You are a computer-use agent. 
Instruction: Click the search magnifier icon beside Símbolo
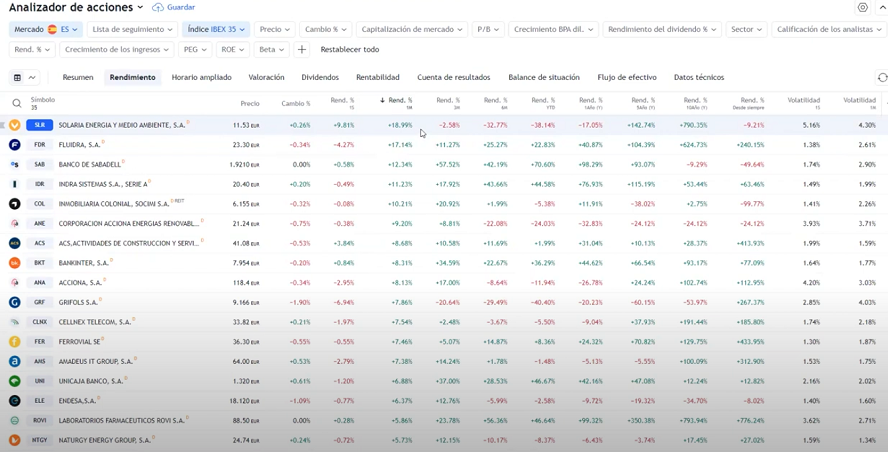pos(17,103)
